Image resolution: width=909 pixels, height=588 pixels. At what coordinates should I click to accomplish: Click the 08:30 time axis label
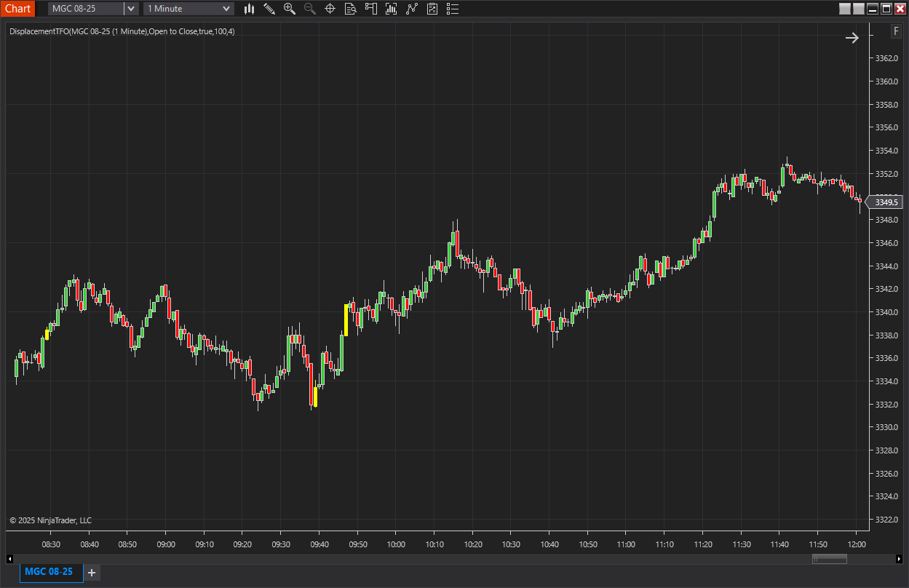51,544
